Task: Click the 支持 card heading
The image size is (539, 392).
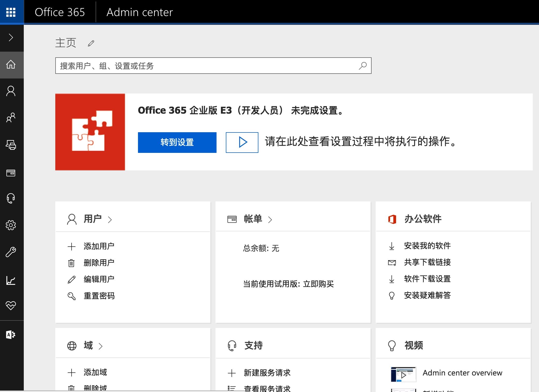Action: click(253, 346)
